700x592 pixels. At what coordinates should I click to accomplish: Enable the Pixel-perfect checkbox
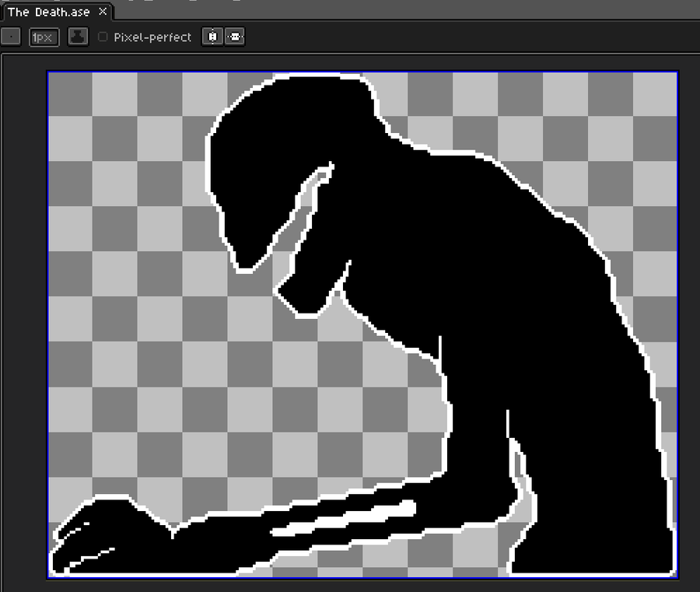click(103, 37)
